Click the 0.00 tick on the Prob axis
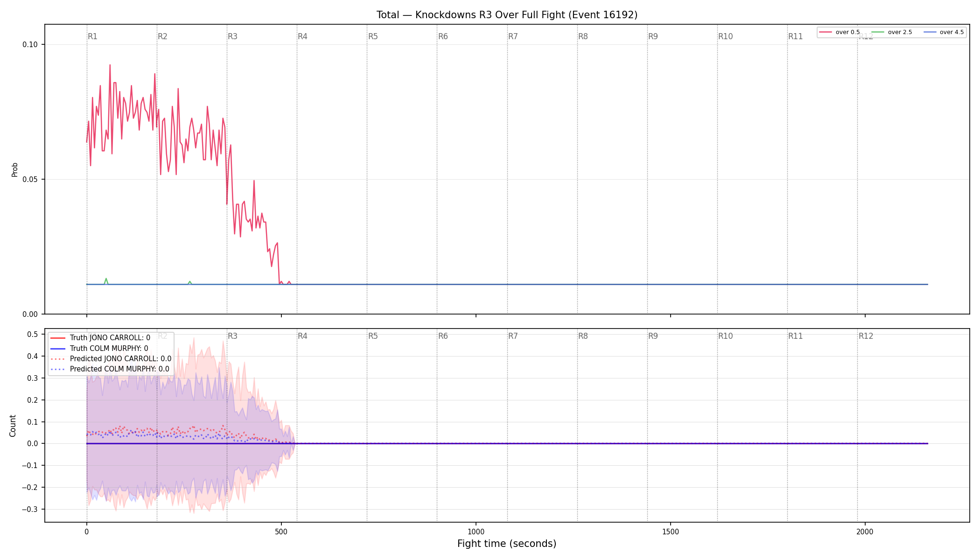The width and height of the screenshot is (980, 560). click(30, 315)
